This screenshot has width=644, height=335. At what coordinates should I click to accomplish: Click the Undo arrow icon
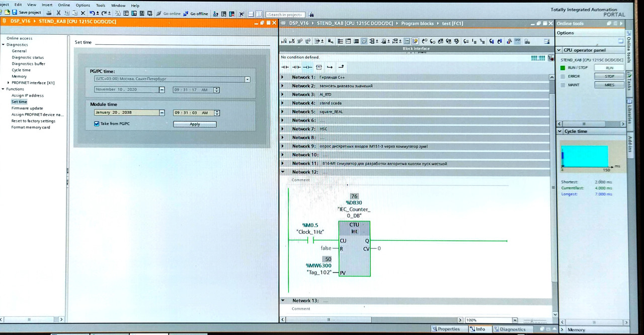93,13
